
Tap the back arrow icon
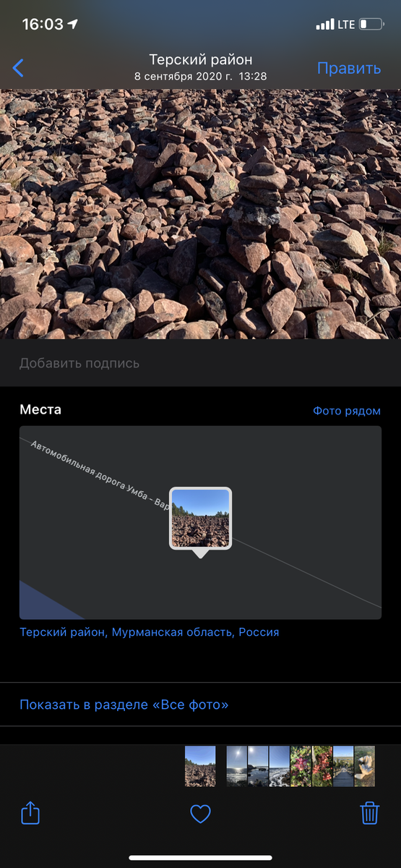tap(18, 68)
